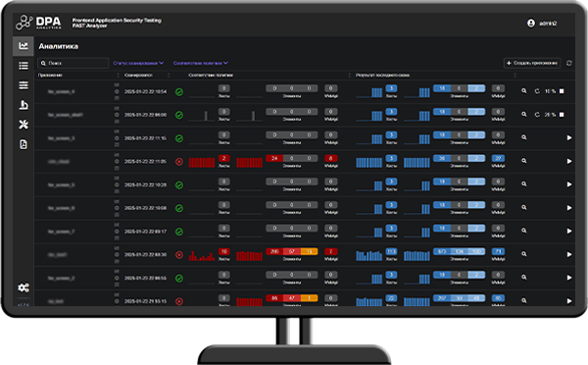Click inside the Поиск search field

[73, 63]
